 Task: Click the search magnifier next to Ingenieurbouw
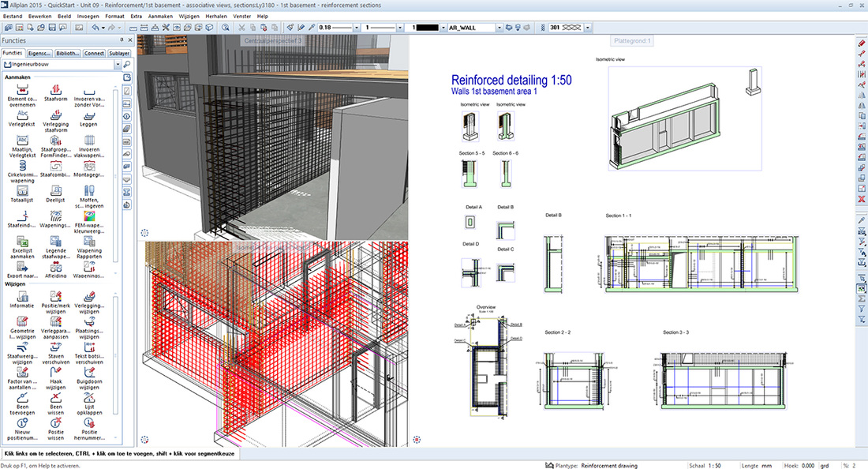point(127,64)
